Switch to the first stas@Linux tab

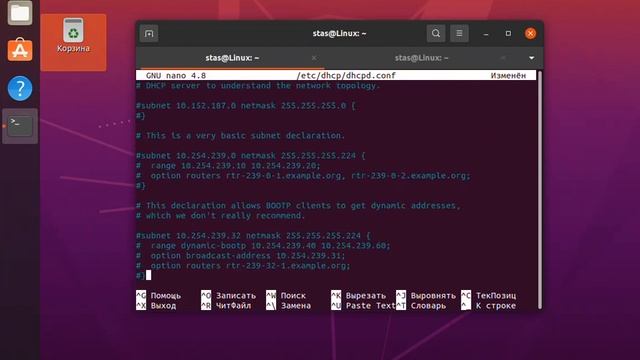[232, 58]
